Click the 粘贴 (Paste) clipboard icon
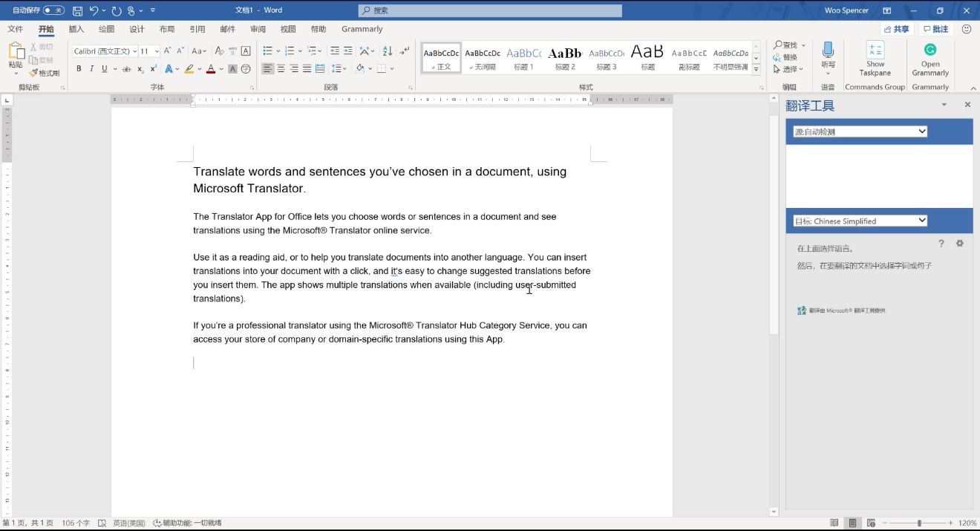The width and height of the screenshot is (980, 531). coord(16,51)
